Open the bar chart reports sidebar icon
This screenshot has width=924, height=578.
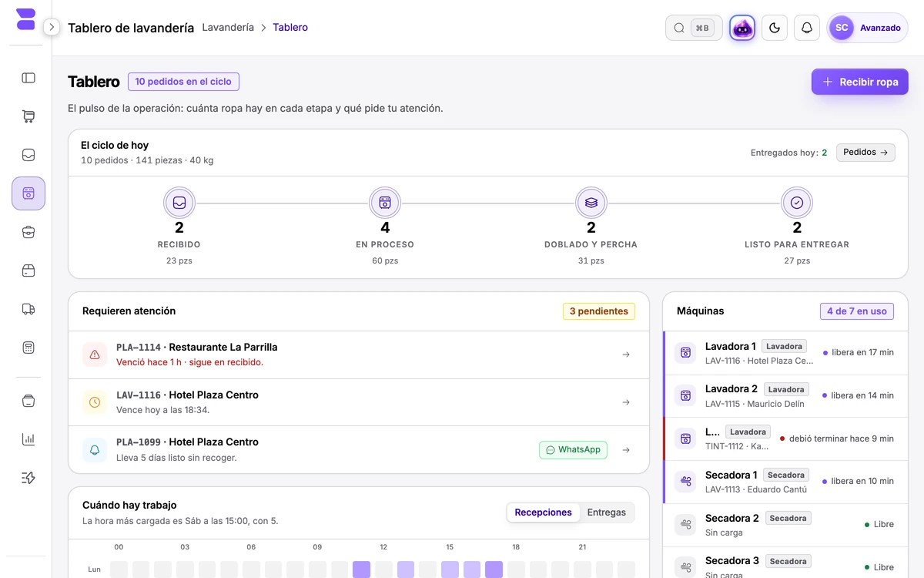[x=28, y=439]
